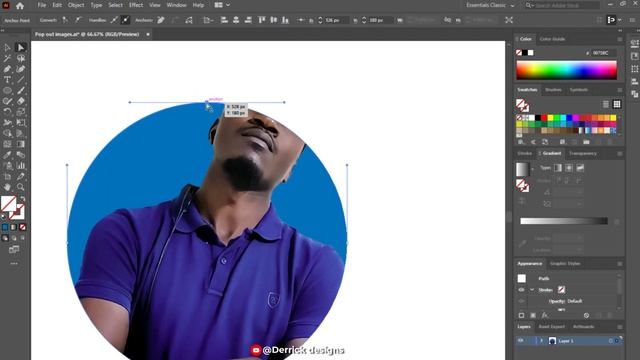This screenshot has height=360, width=640.
Task: Open Arrange Documents dropdown
Action: click(222, 5)
